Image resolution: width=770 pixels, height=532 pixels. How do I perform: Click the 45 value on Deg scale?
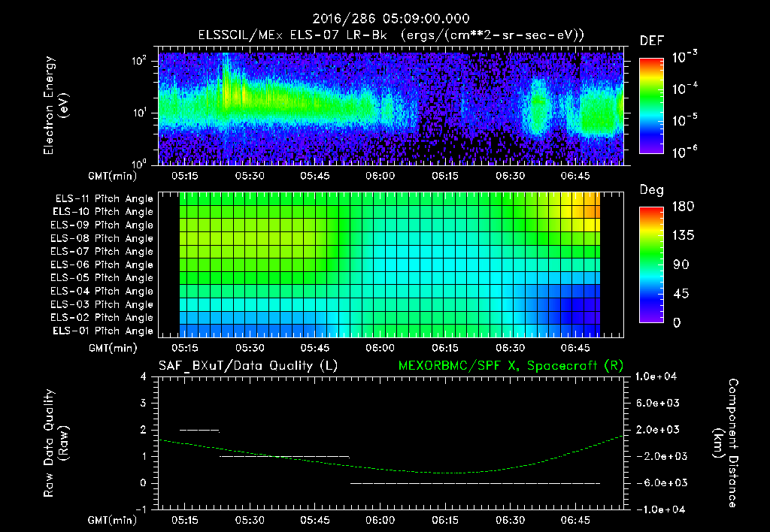(x=680, y=294)
